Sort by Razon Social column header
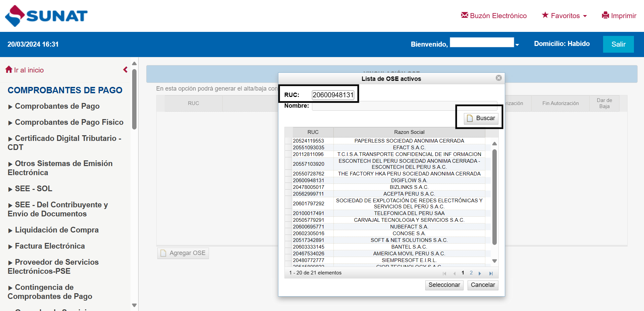This screenshot has width=644, height=311. point(409,132)
